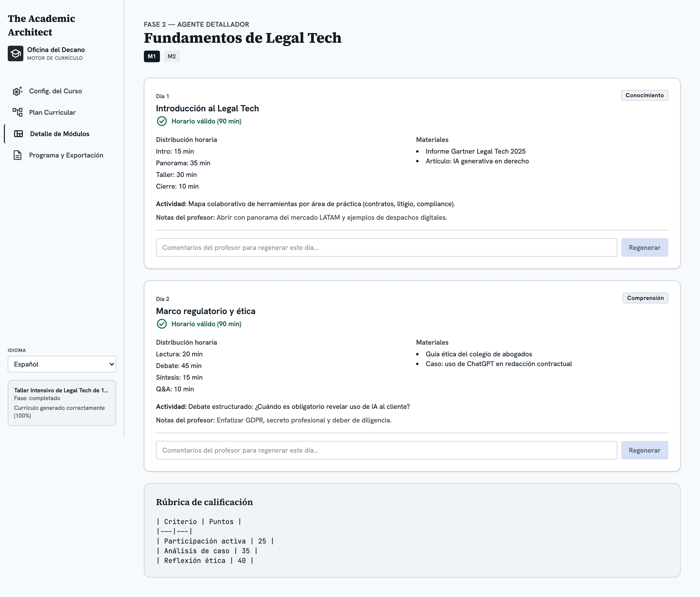Click the Panorama: 35 min entry

(183, 163)
